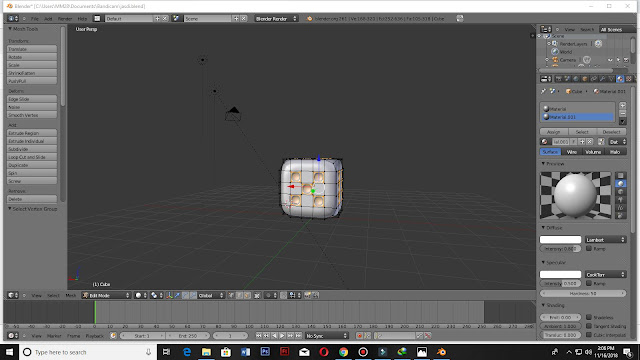Open the World properties tab icon
This screenshot has height=360, width=640.
576,79
